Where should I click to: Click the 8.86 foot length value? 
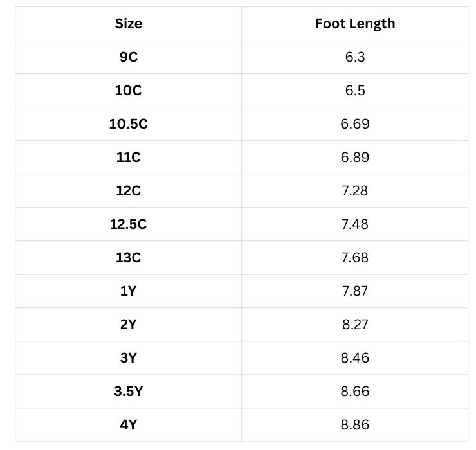355,425
